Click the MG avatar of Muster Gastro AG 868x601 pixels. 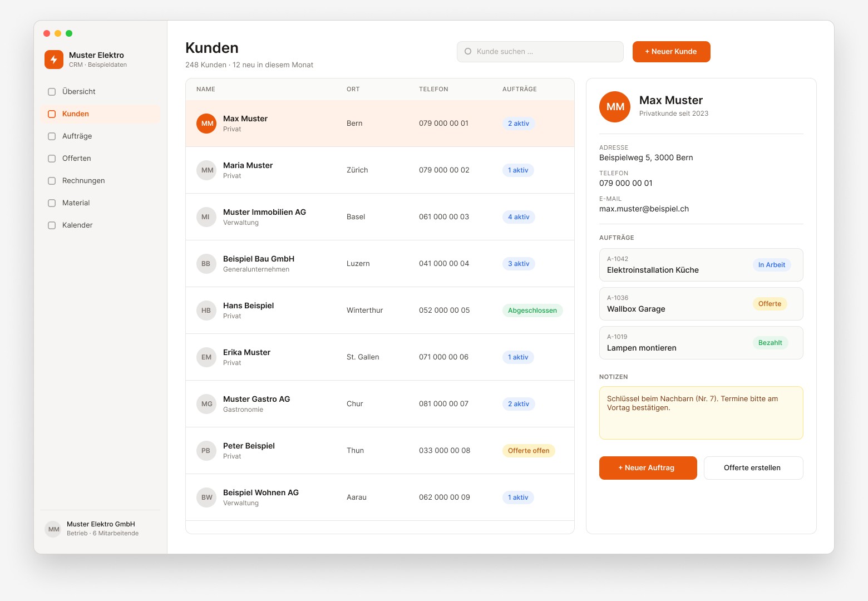(206, 404)
